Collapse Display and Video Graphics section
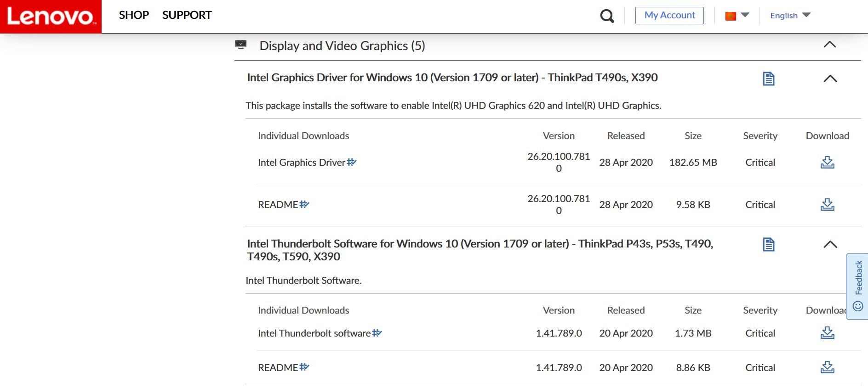Screen dimensions: 868x388 [829, 45]
